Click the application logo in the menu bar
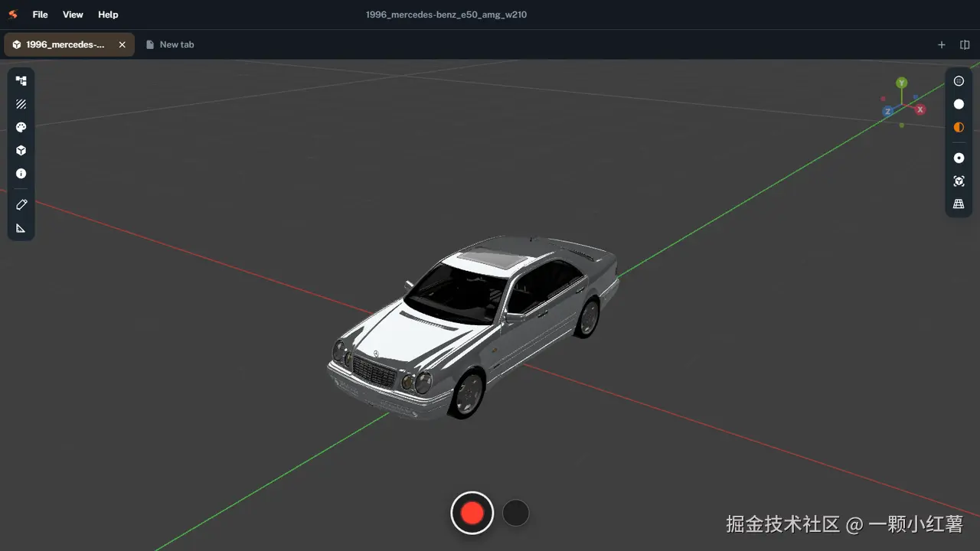980x551 pixels. (x=13, y=15)
